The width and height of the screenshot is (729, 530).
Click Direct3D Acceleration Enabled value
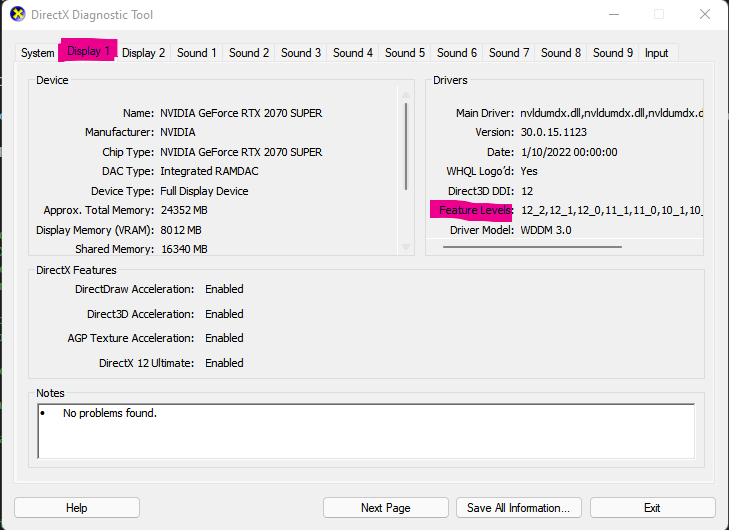pos(224,314)
